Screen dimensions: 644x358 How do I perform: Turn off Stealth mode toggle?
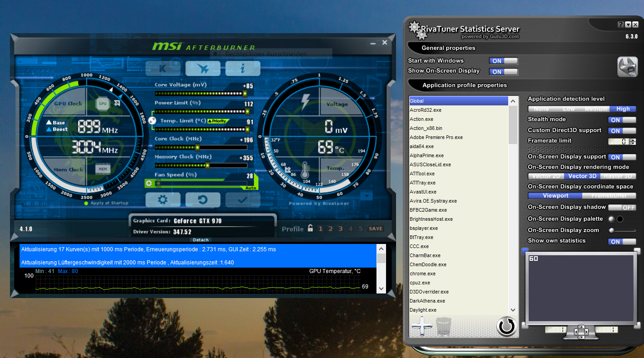(622, 120)
